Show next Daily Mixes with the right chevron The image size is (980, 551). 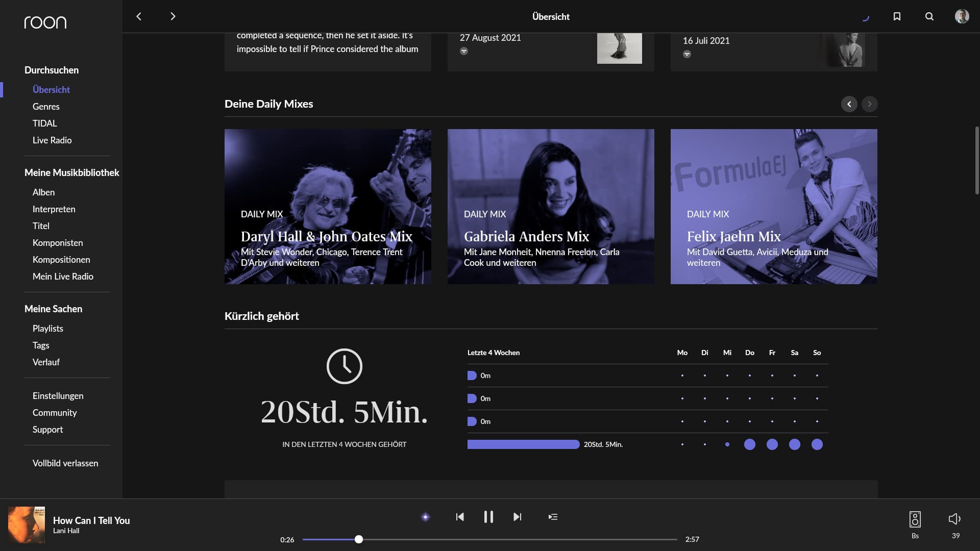pyautogui.click(x=870, y=104)
